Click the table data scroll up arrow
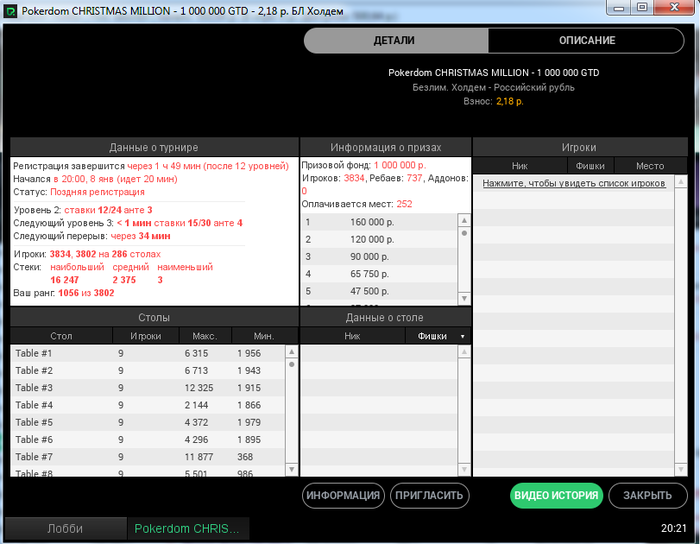The image size is (700, 544). [464, 352]
